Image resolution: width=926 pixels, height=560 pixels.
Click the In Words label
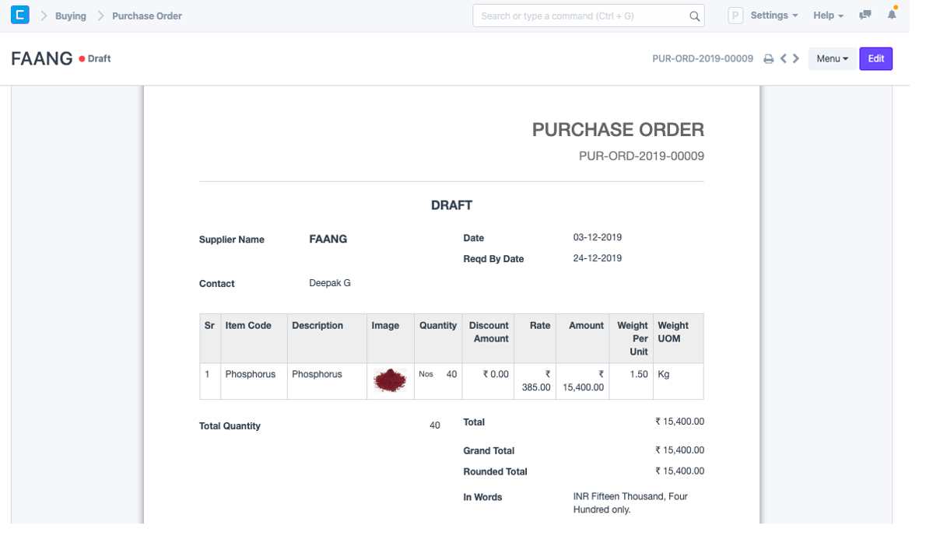[482, 498]
